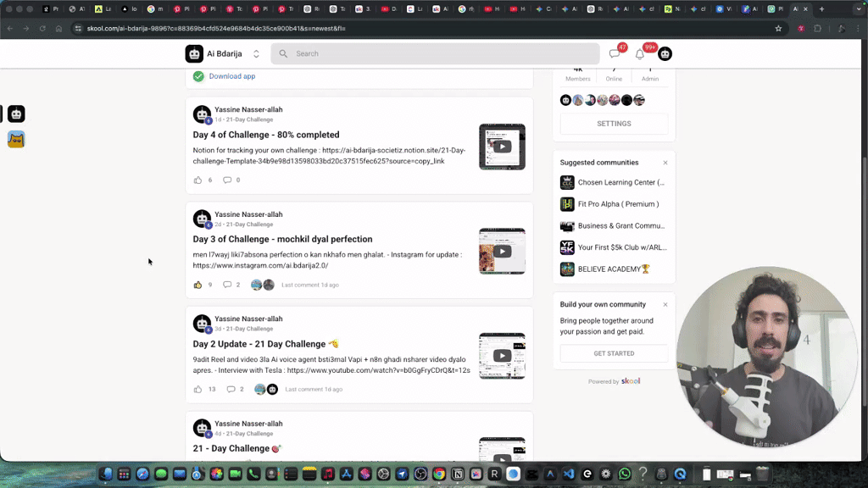
Task: Open post Day 3 of Challenge - mochkil dyal perfection
Action: coord(282,239)
